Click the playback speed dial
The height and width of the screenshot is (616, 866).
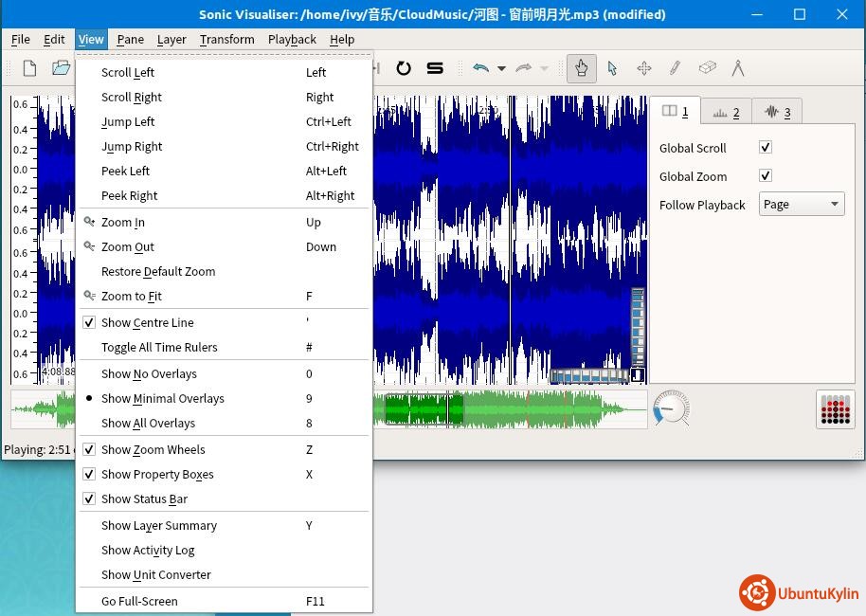(672, 408)
